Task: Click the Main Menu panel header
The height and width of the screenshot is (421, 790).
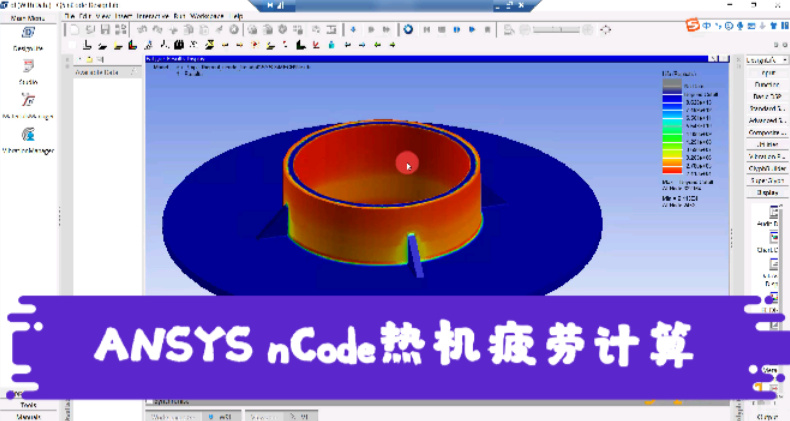Action: [28, 18]
